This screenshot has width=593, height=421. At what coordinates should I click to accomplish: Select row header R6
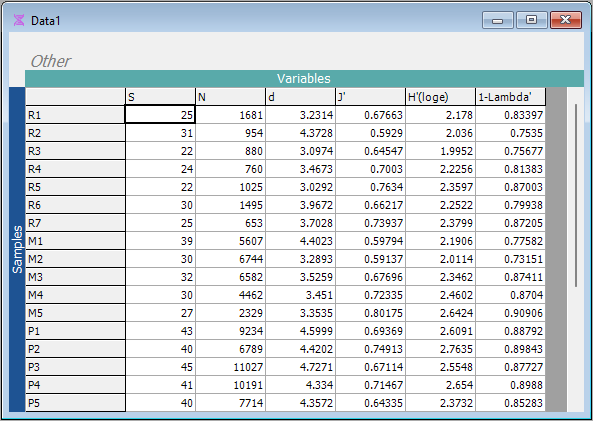point(75,205)
